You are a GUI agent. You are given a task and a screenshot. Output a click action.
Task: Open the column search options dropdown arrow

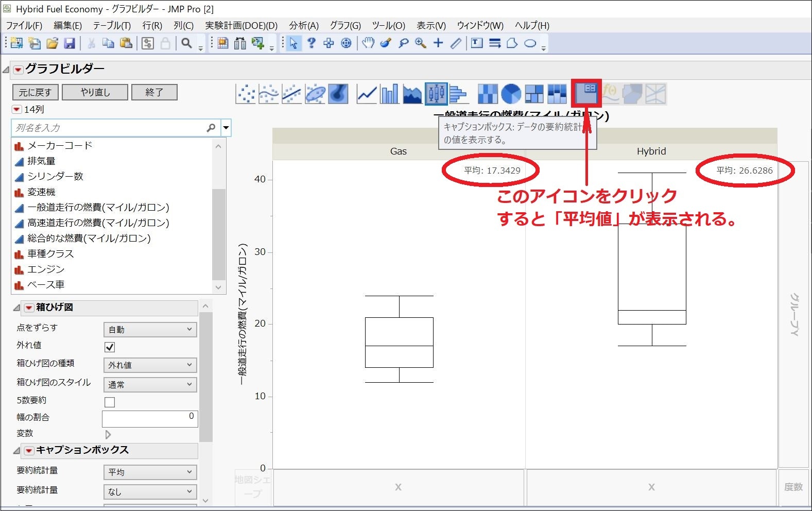coord(226,128)
